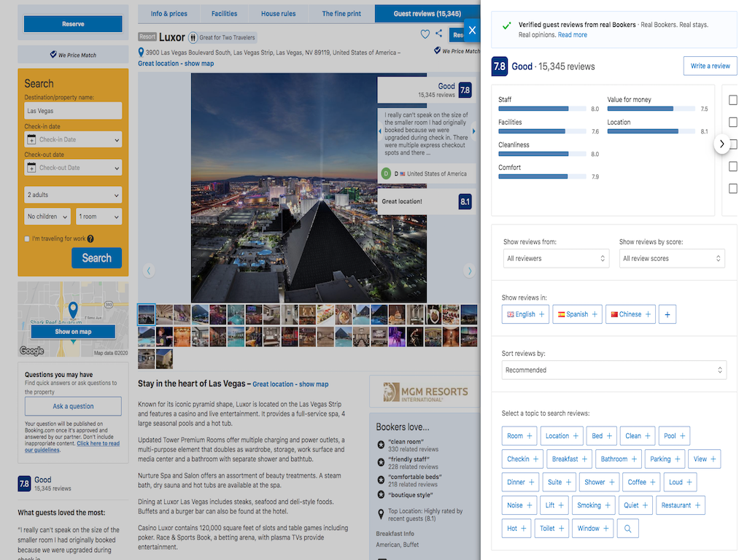Click the check-in calendar icon
This screenshot has width=747, height=560.
pyautogui.click(x=31, y=139)
